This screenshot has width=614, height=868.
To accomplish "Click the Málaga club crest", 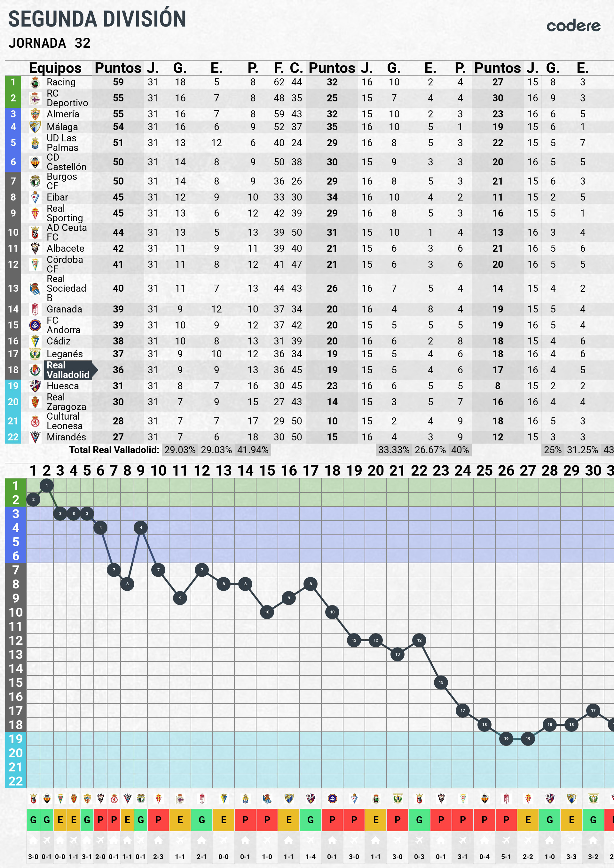I will [35, 127].
